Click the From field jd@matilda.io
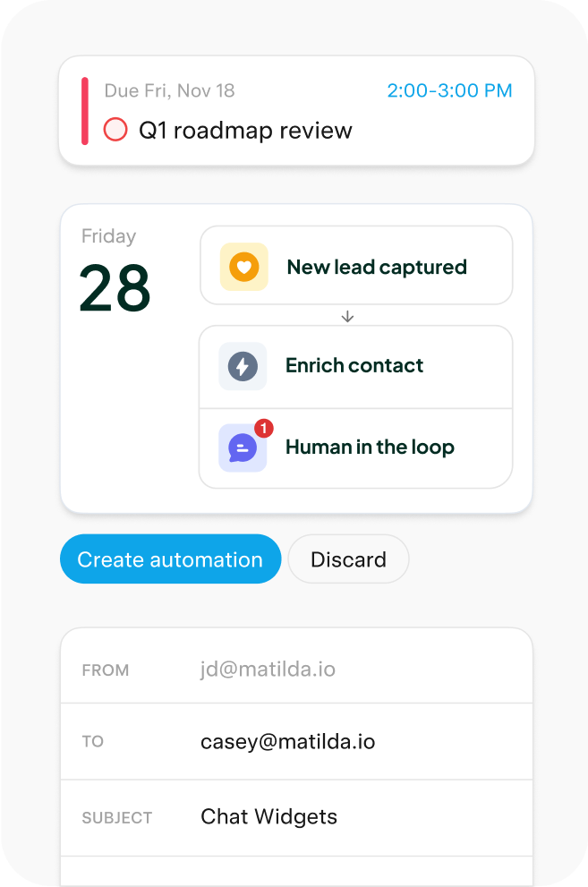The height and width of the screenshot is (887, 588). pyautogui.click(x=268, y=670)
